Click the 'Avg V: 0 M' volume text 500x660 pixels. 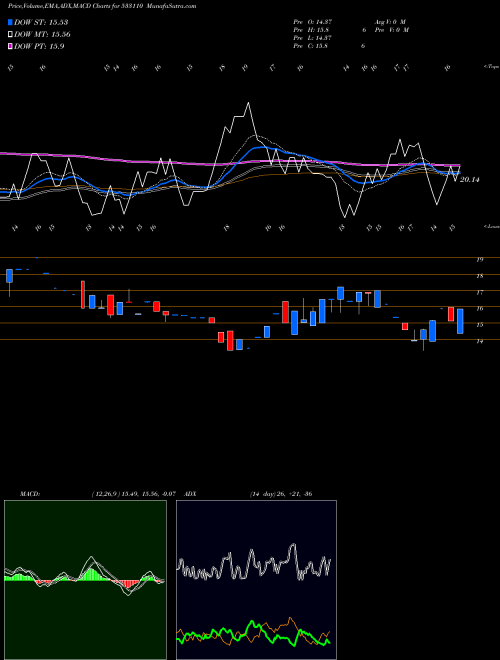(391, 22)
